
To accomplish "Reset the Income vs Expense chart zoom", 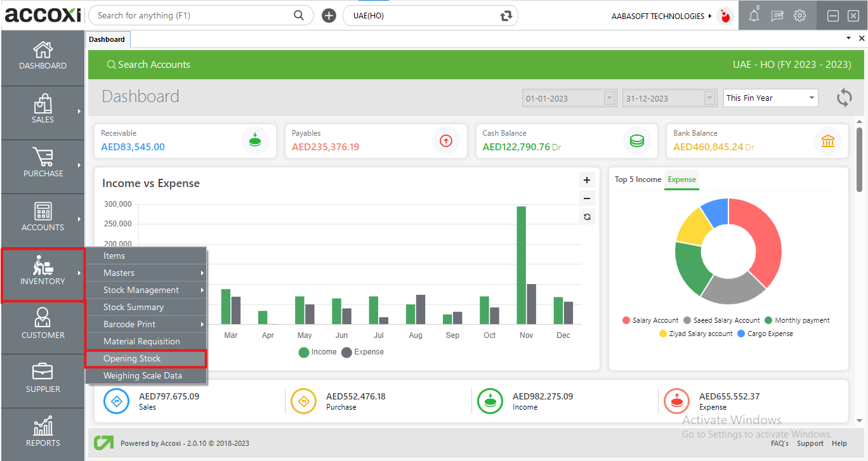I will click(587, 217).
